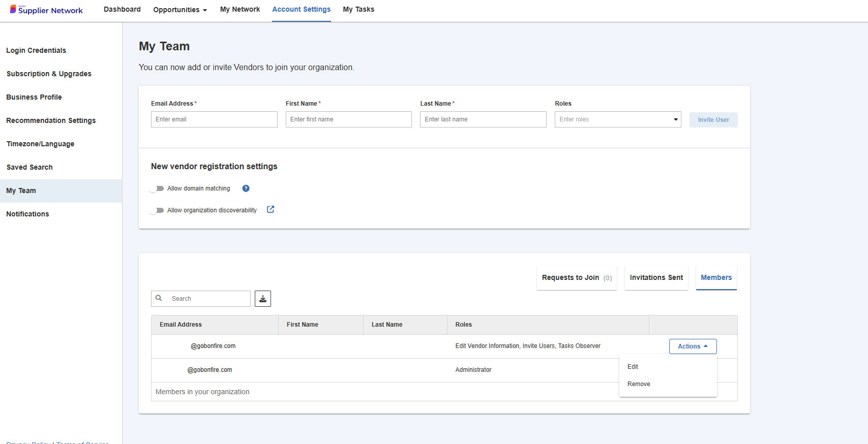
Task: Click the domain matching help icon
Action: 246,188
